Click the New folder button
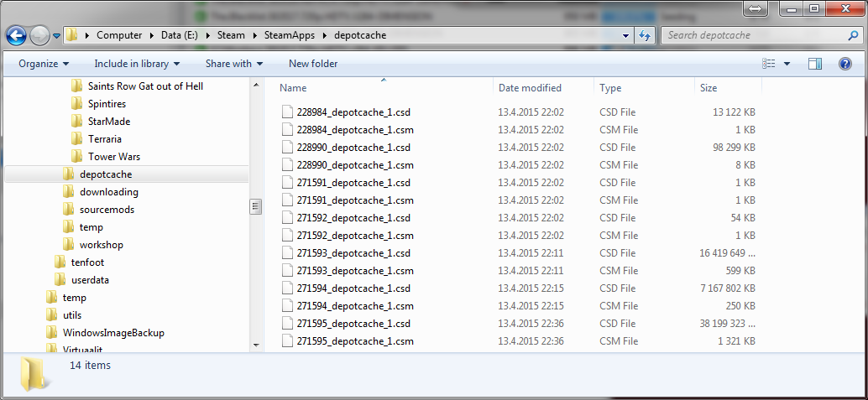 [x=313, y=64]
